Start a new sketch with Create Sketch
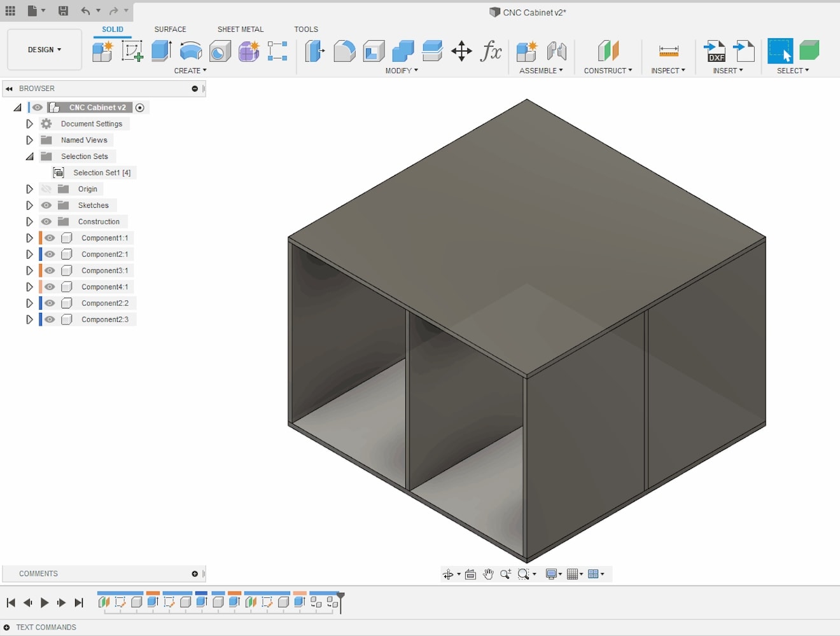 (132, 51)
